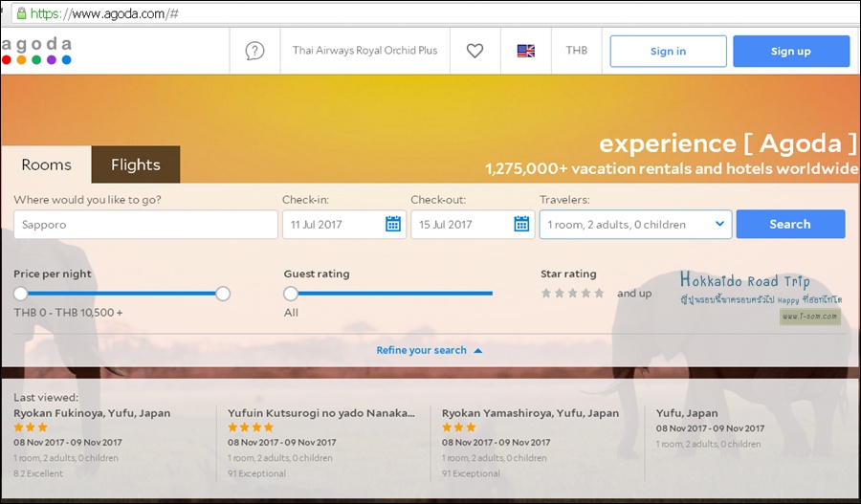This screenshot has width=861, height=504.
Task: Click the Agoda logo
Action: [36, 51]
